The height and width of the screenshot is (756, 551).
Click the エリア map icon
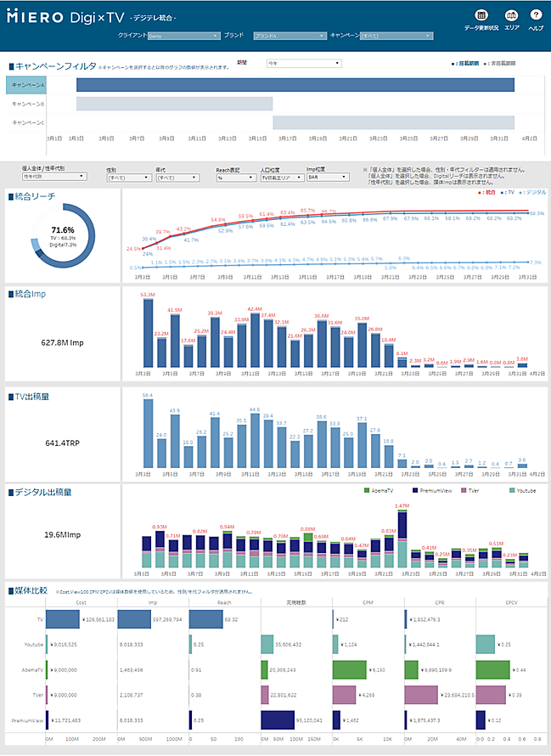click(x=511, y=15)
